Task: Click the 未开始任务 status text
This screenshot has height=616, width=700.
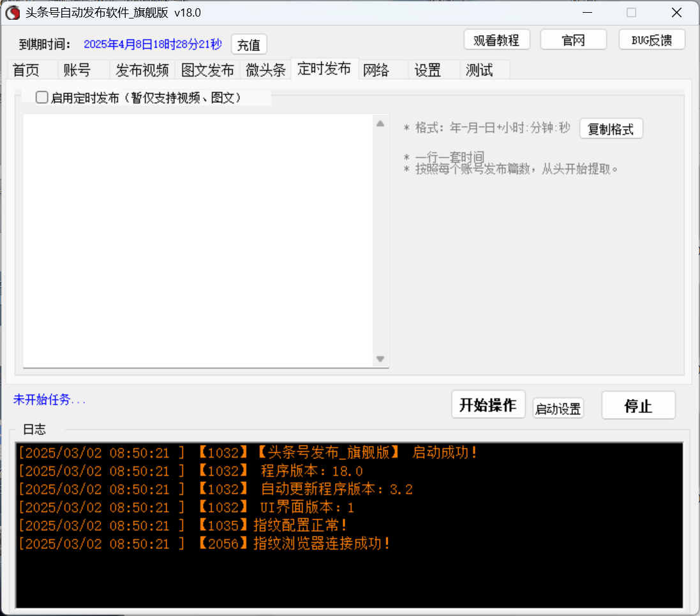Action: (x=49, y=400)
